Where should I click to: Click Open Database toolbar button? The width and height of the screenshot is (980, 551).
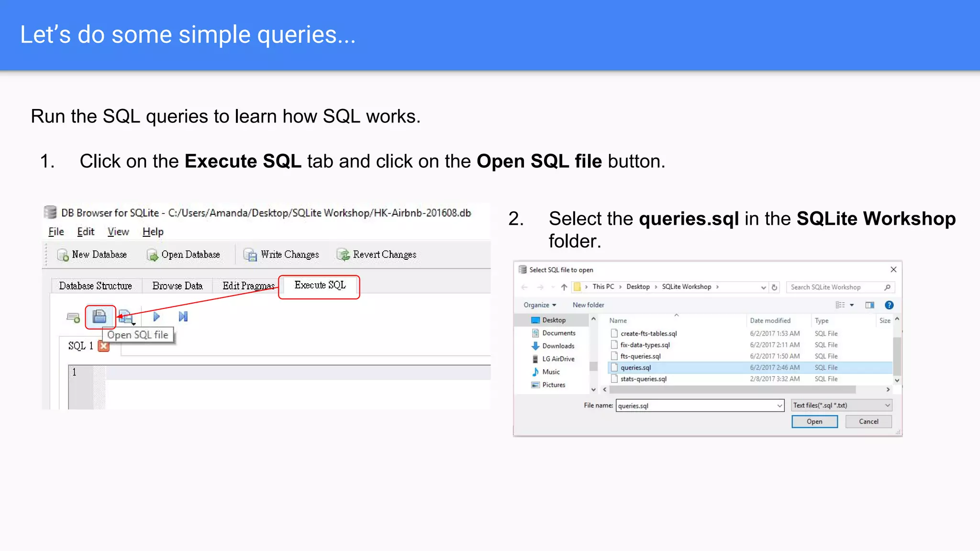pos(183,254)
